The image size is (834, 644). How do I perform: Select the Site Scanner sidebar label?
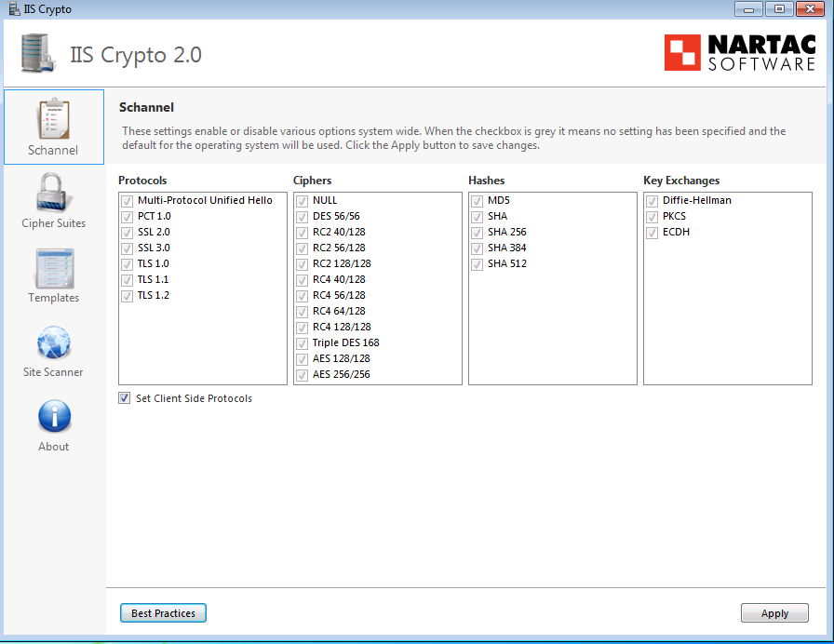coord(53,372)
